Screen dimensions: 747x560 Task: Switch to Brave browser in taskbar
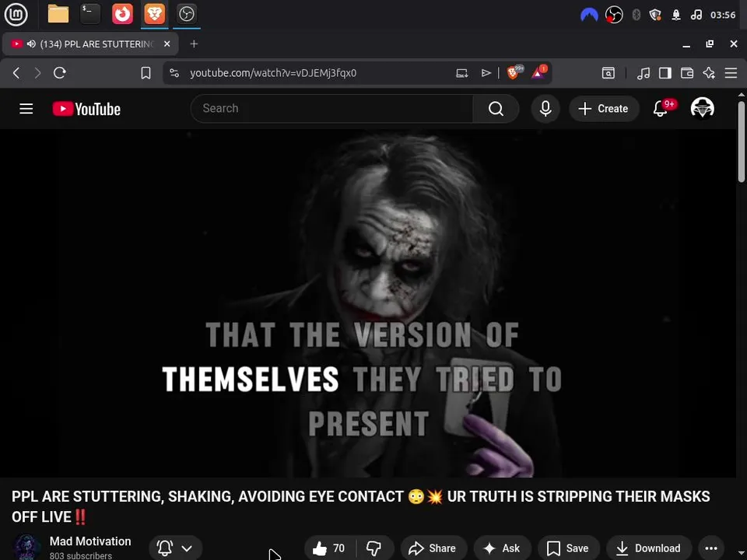154,14
